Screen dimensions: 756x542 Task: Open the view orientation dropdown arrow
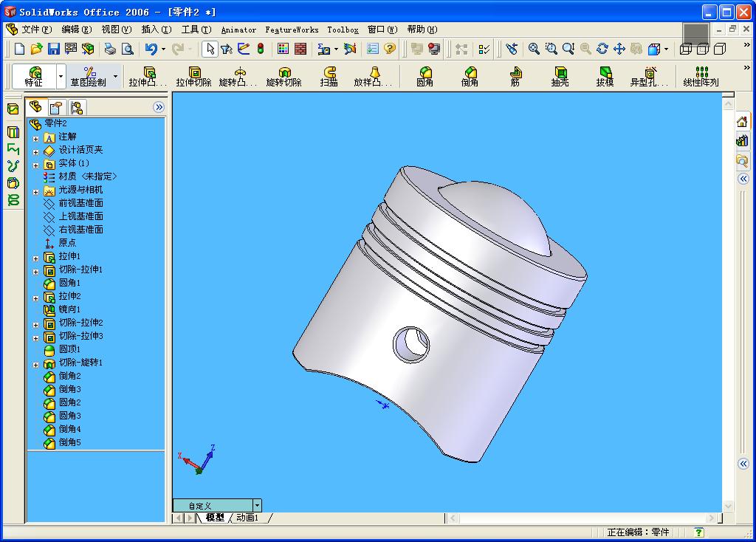point(667,49)
